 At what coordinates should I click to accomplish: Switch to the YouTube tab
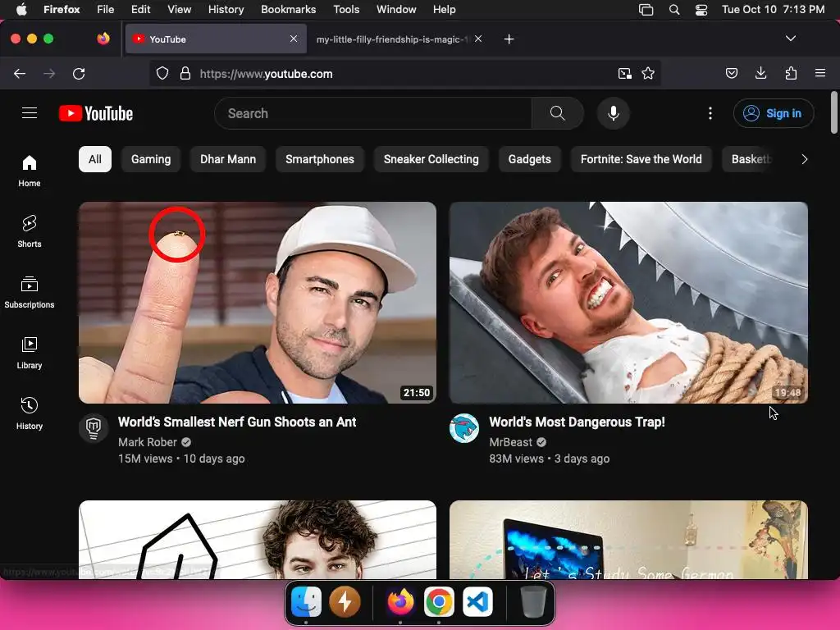216,39
